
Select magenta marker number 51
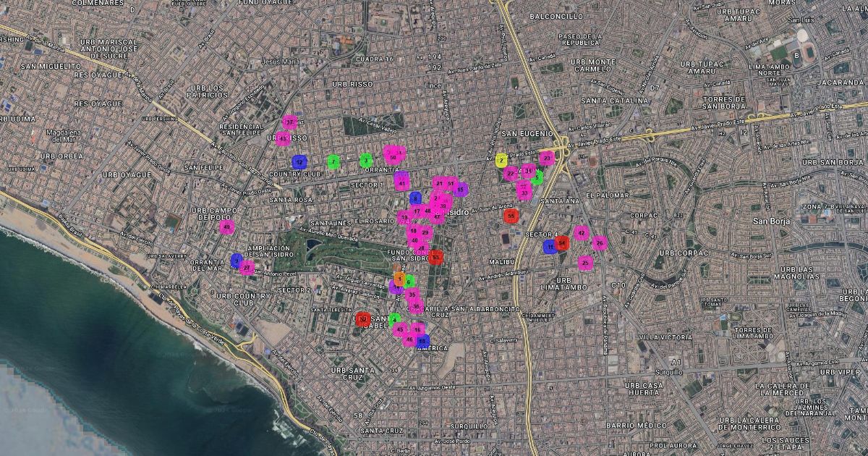[x=451, y=183]
